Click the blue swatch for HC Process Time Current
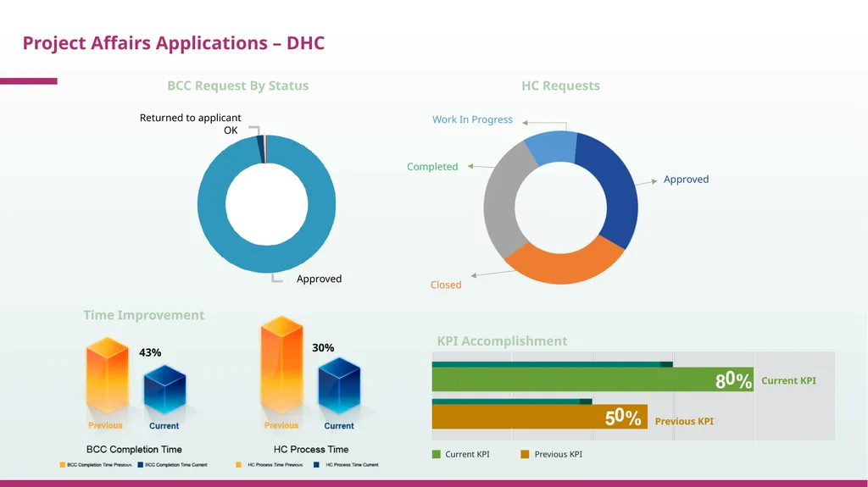The height and width of the screenshot is (487, 868). tap(317, 465)
